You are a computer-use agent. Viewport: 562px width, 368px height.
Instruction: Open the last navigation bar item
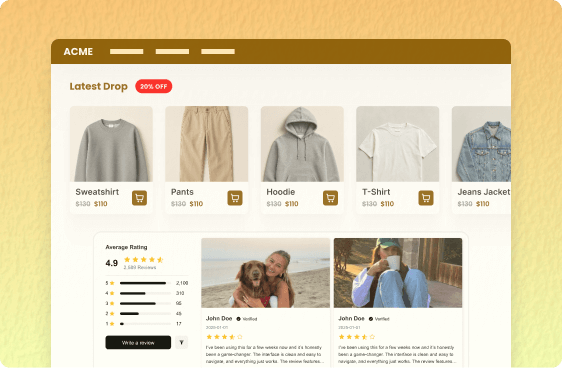point(218,52)
